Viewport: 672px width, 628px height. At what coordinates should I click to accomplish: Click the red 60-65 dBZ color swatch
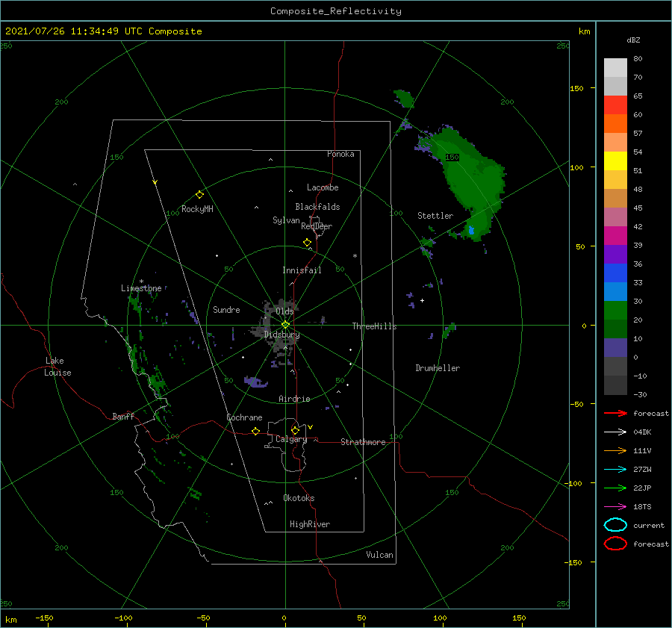click(x=615, y=105)
